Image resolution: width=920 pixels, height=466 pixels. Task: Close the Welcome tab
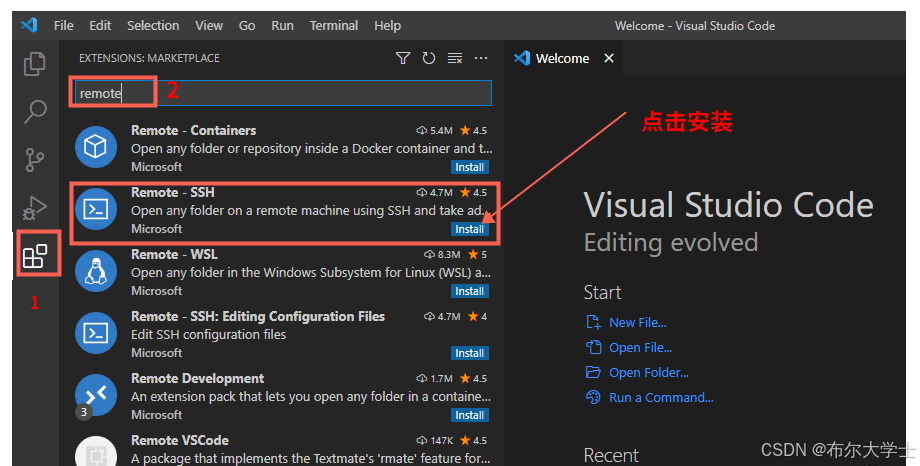[x=609, y=58]
